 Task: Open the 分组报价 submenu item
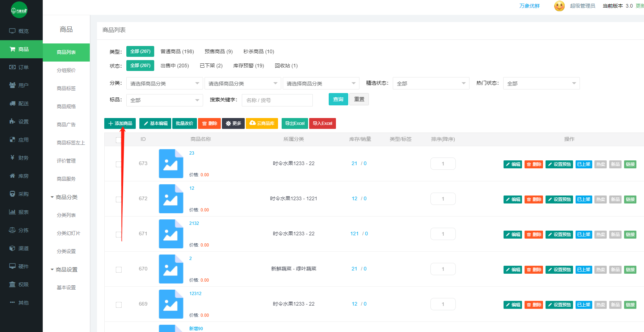pyautogui.click(x=66, y=70)
